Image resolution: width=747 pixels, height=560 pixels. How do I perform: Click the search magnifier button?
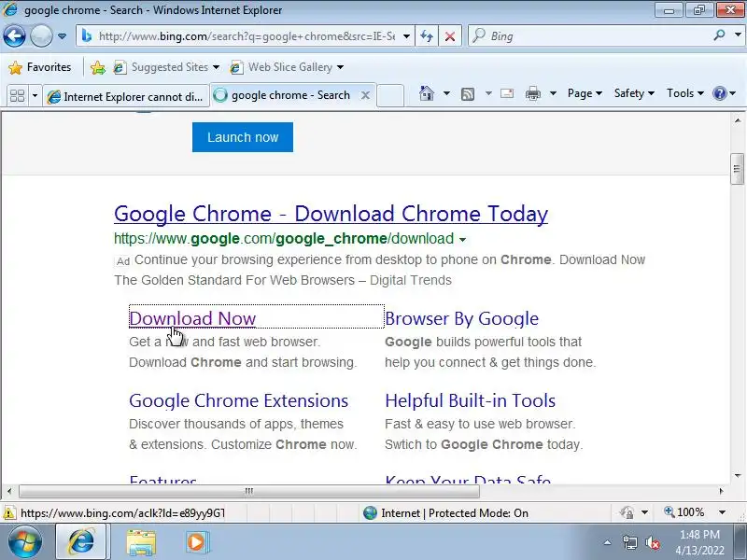point(719,35)
